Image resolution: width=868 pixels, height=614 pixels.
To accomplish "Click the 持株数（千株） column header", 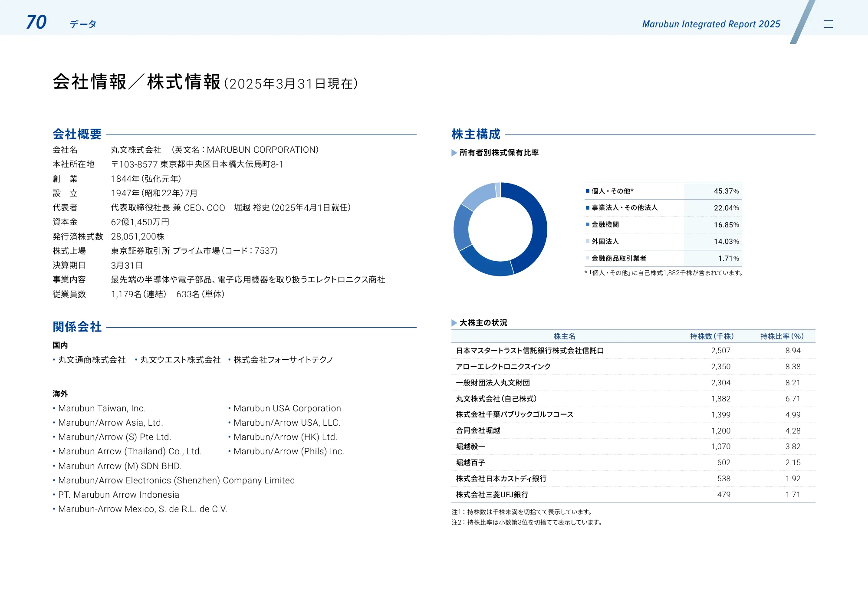I will pyautogui.click(x=709, y=336).
